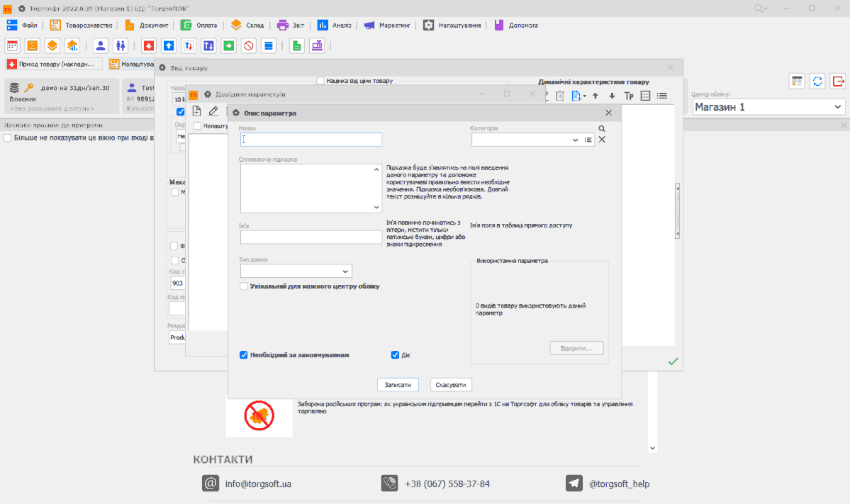Viewport: 850px width, 504px height.
Task: Click the Telegram icon near @torgsoft_help
Action: pyautogui.click(x=574, y=483)
